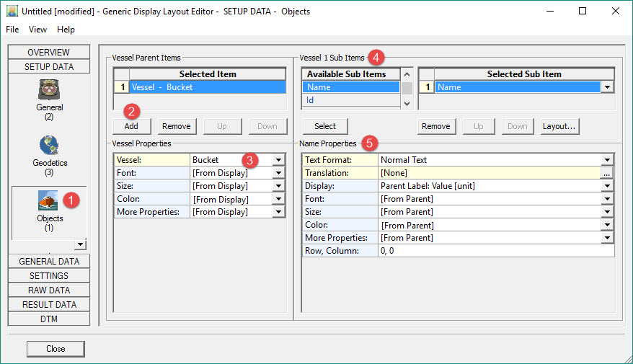This screenshot has width=633, height=364.
Task: Open the SETTINGS section
Action: click(49, 275)
